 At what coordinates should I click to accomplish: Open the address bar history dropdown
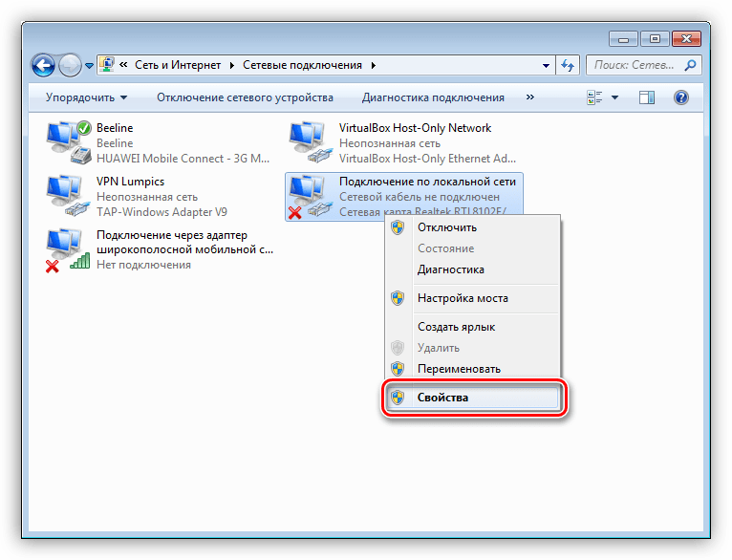[x=546, y=65]
